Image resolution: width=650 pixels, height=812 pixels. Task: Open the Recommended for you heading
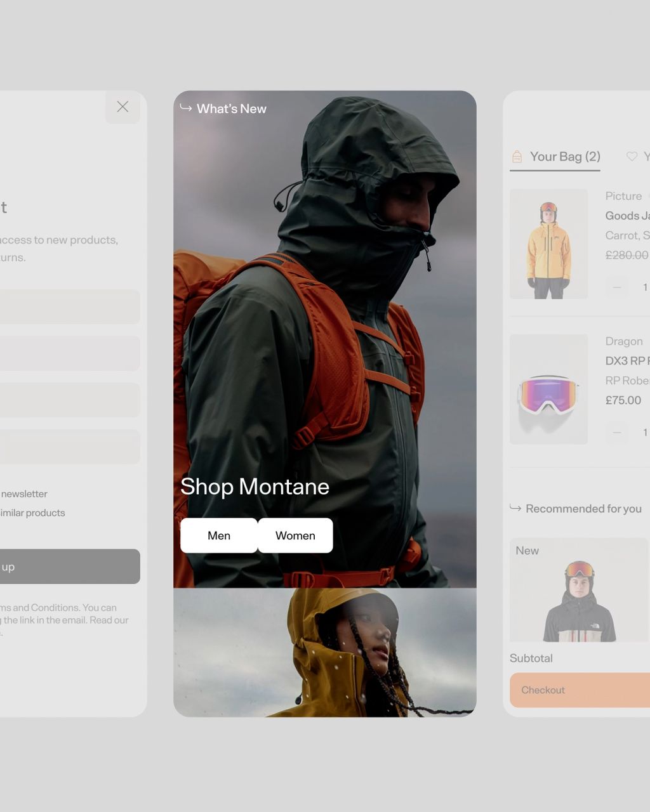[x=583, y=509]
